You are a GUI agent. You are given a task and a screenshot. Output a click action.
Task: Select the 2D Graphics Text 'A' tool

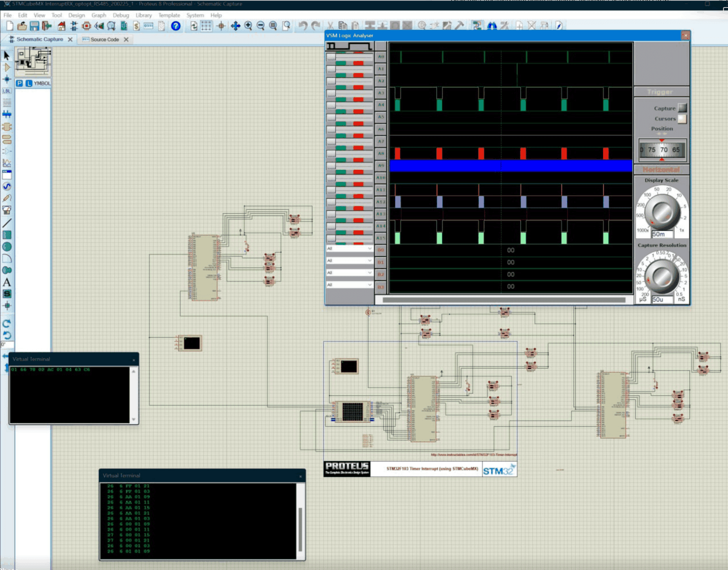click(x=7, y=282)
